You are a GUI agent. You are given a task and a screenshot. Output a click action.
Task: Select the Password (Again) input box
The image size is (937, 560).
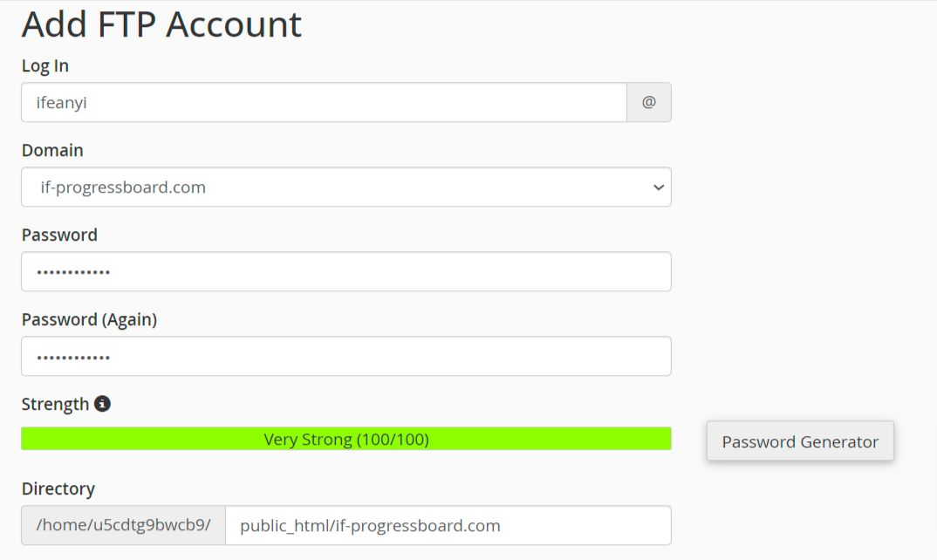click(345, 356)
